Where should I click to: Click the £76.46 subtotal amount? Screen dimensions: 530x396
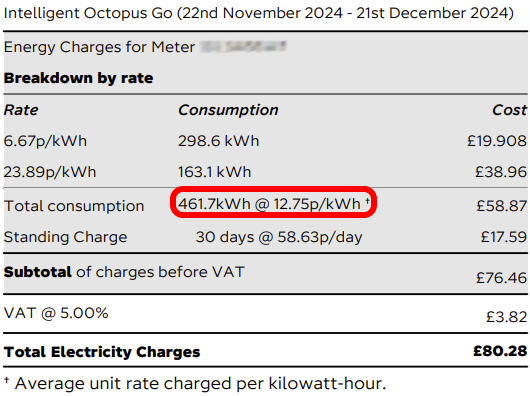pyautogui.click(x=502, y=278)
